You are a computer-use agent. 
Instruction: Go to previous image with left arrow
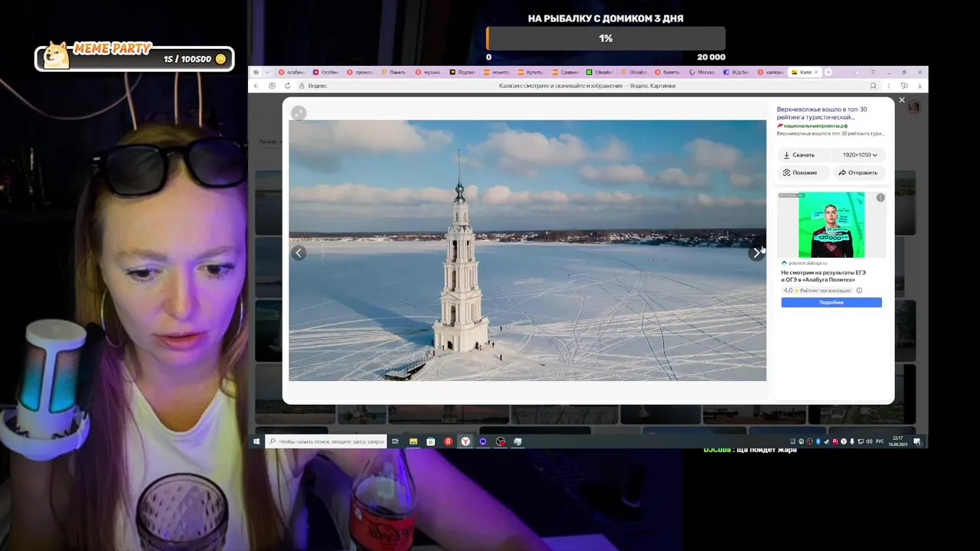299,253
